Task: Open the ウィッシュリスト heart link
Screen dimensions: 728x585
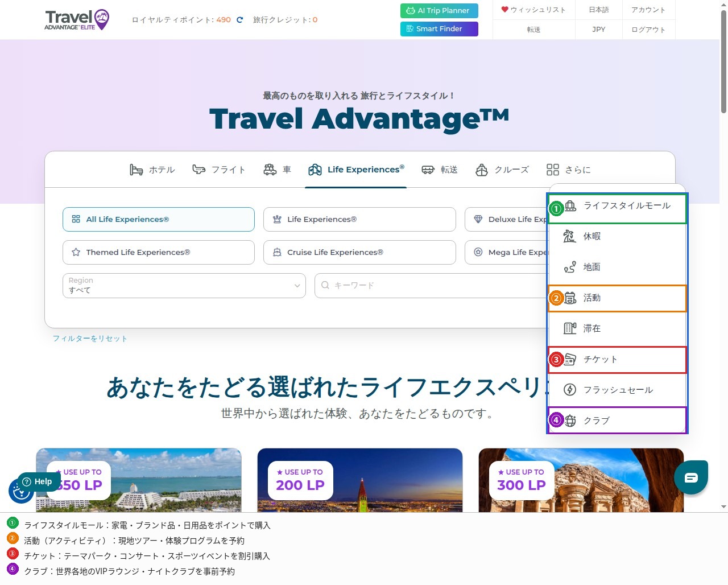Action: tap(533, 10)
